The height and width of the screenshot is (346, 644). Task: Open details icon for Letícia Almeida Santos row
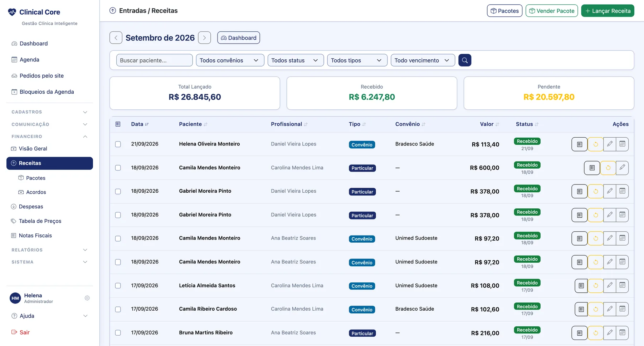(581, 286)
